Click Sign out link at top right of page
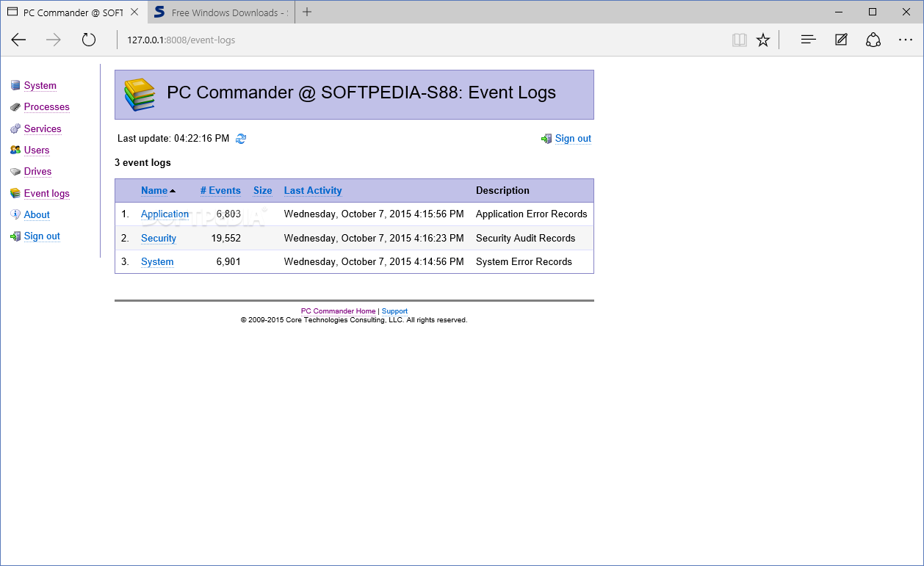Viewport: 924px width, 566px height. click(x=573, y=139)
